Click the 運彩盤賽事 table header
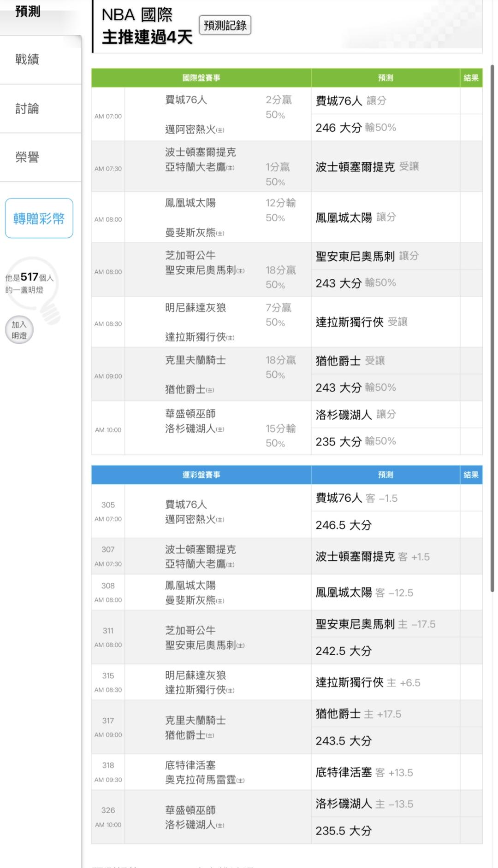 click(x=202, y=475)
